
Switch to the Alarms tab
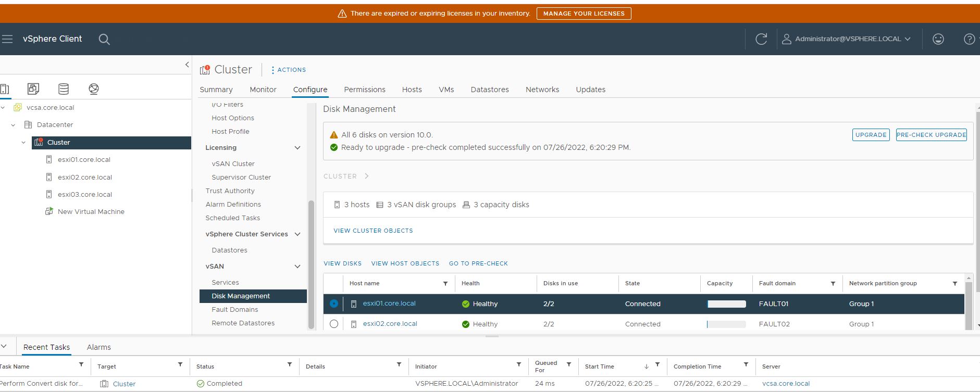[99, 347]
